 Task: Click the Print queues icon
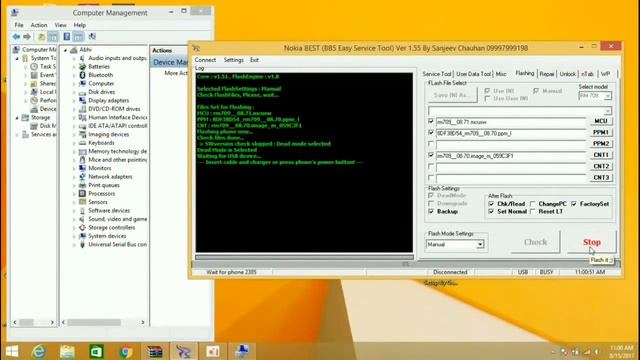coord(82,185)
